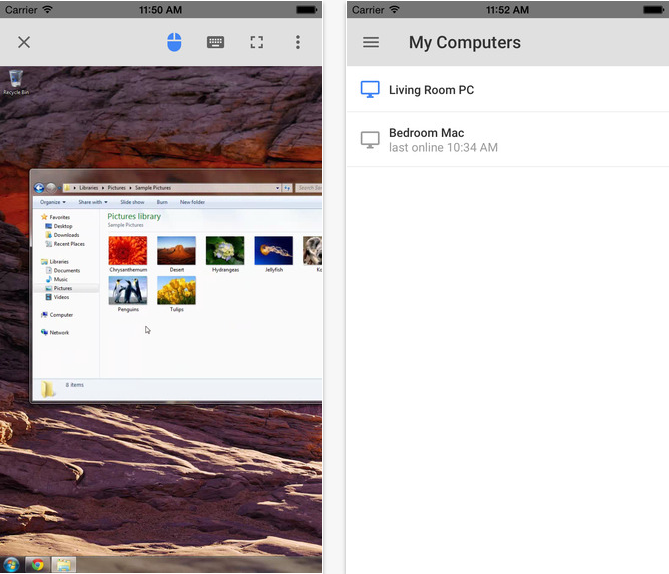The width and height of the screenshot is (669, 574).
Task: Select the Penguins picture thumbnail
Action: (127, 291)
